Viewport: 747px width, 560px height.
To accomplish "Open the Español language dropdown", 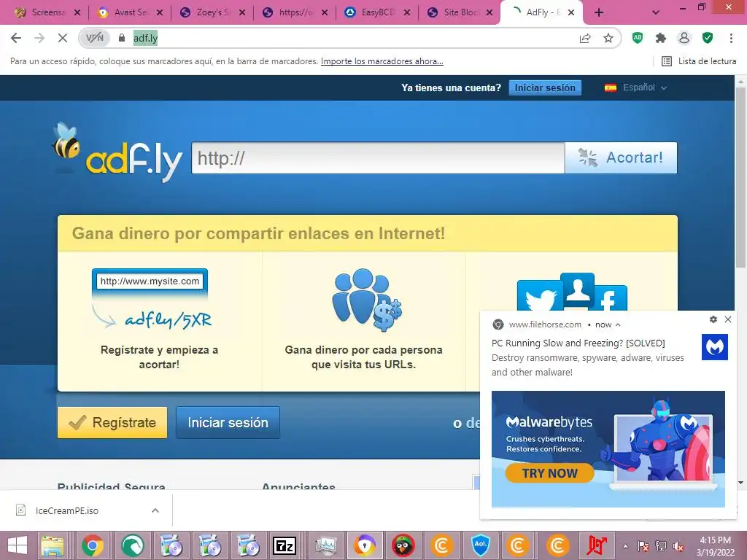I will 636,87.
